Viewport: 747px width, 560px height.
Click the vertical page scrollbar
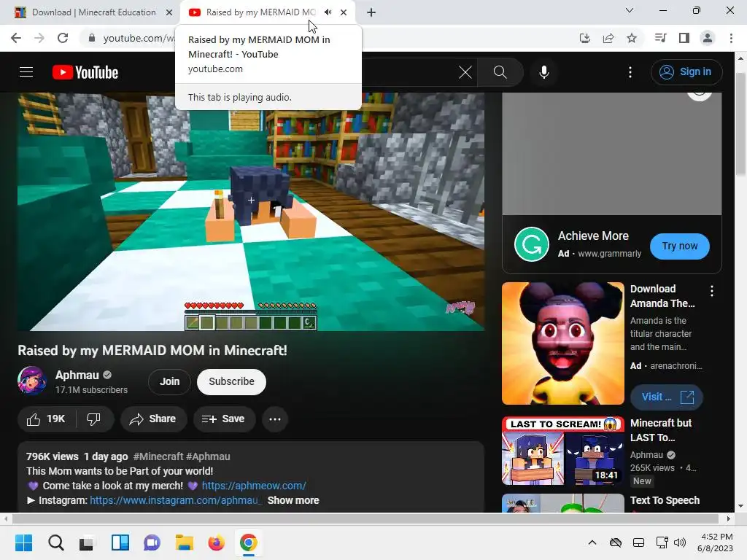pyautogui.click(x=741, y=124)
